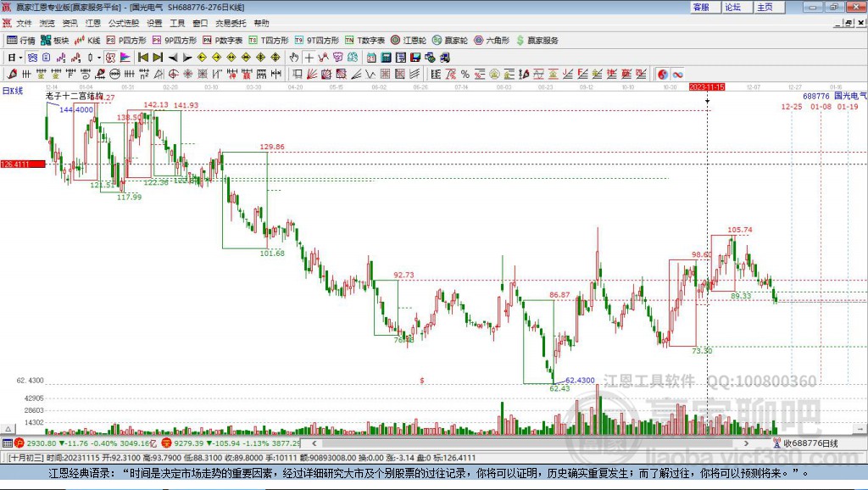Click the calendar date icon
This screenshot has width=868, height=490.
[371, 58]
